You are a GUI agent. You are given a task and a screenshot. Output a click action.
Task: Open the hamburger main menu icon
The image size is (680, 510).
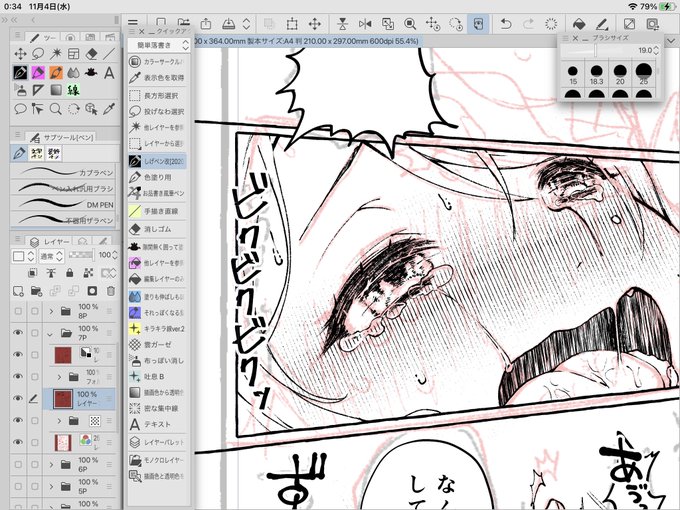click(133, 22)
